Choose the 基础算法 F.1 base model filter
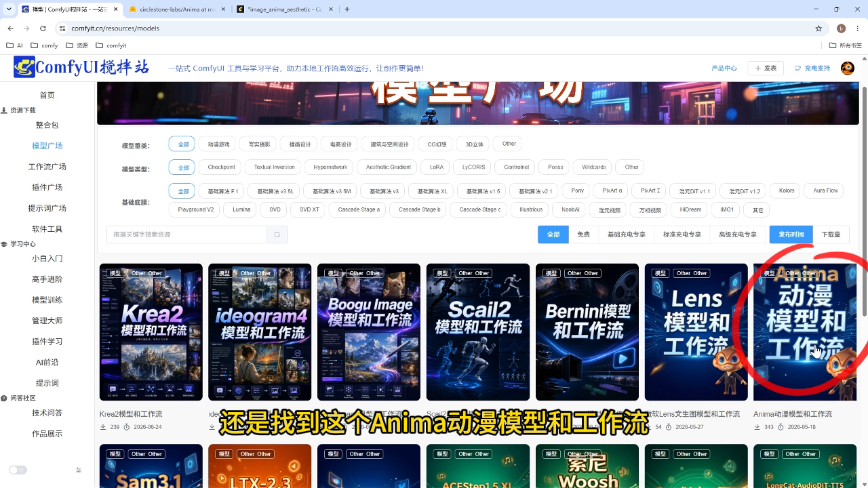The image size is (868, 488). [x=222, y=191]
